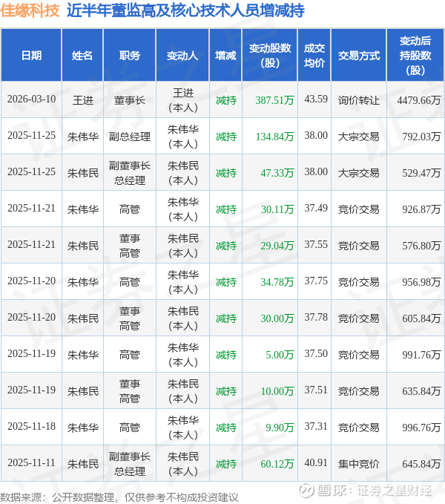Click the 董事长 position cell
445x504 pixels.
(x=130, y=100)
